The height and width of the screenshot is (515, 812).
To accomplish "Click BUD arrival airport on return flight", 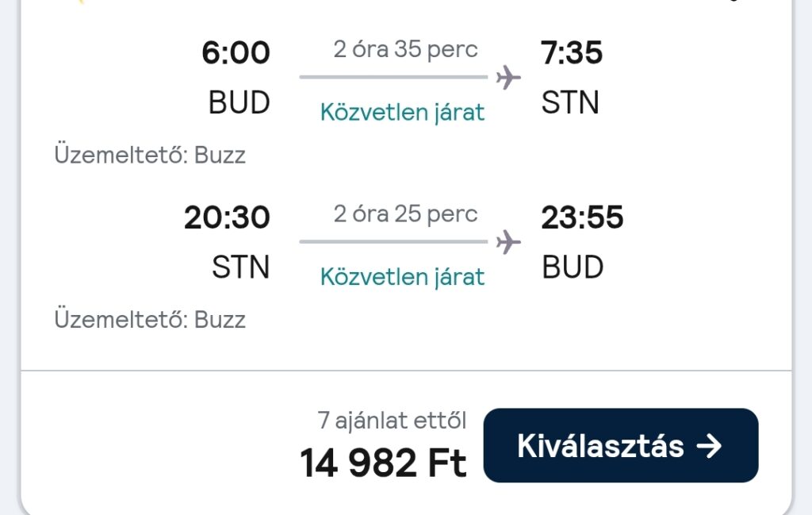I will (573, 267).
